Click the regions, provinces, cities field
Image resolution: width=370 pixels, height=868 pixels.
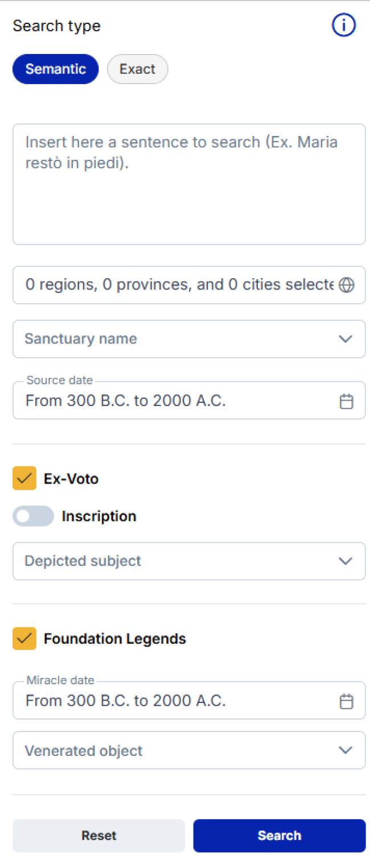click(x=176, y=285)
